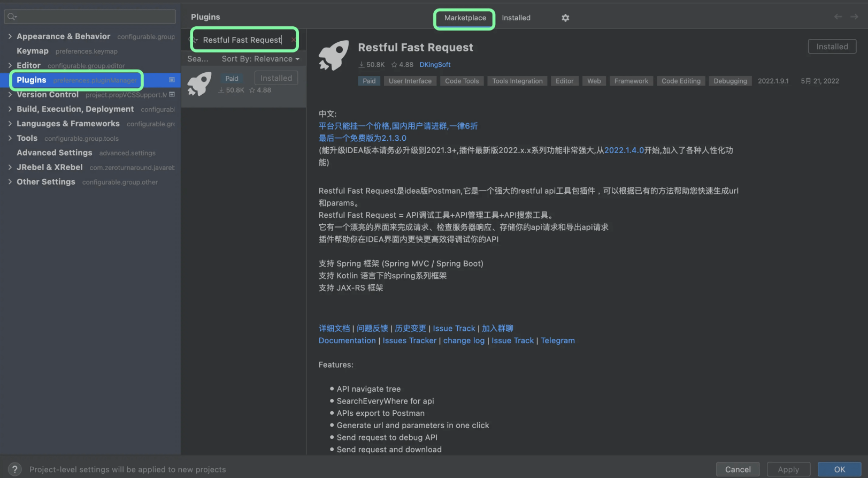
Task: Focus the settings search box
Action: click(90, 17)
